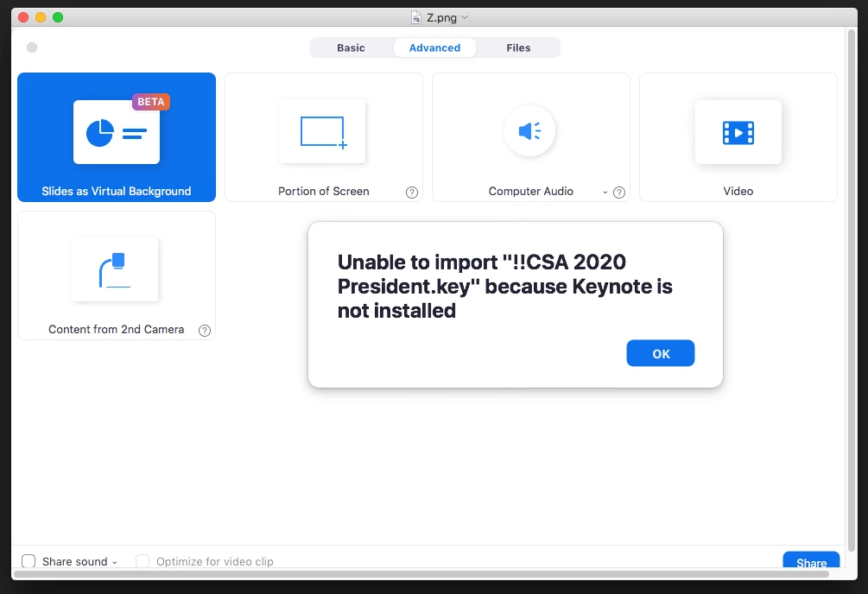Open the Z.png title dropdown chevron
The height and width of the screenshot is (594, 868).
[465, 17]
